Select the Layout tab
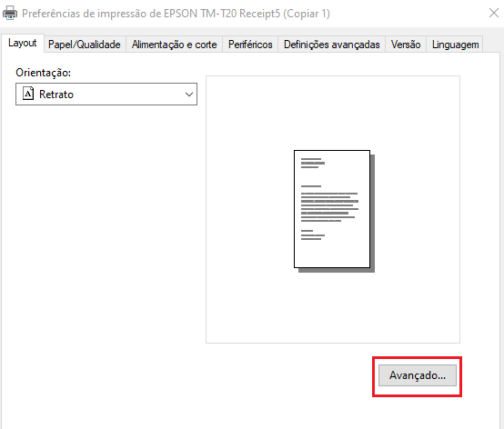This screenshot has width=504, height=429. pos(23,43)
